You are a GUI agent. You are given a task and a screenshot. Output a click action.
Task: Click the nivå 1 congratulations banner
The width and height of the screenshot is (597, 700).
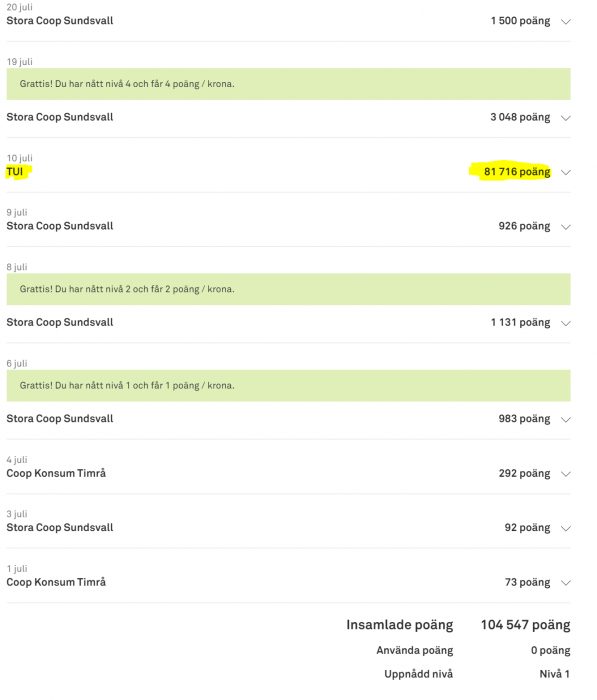pyautogui.click(x=288, y=386)
